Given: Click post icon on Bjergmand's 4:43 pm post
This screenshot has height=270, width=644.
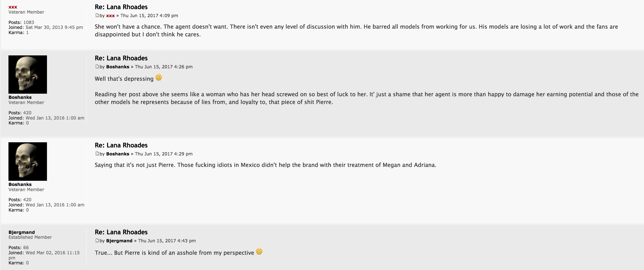Looking at the screenshot, I should coord(97,240).
